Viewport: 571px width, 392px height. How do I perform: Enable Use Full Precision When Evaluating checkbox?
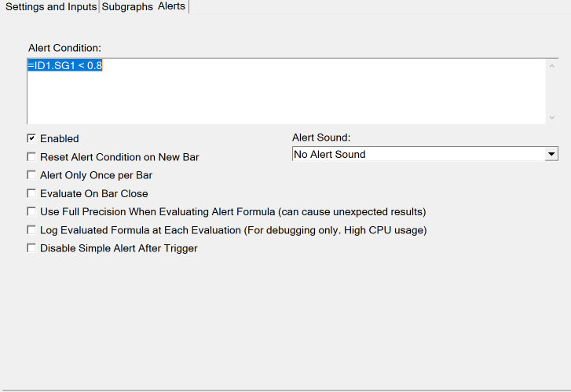31,211
